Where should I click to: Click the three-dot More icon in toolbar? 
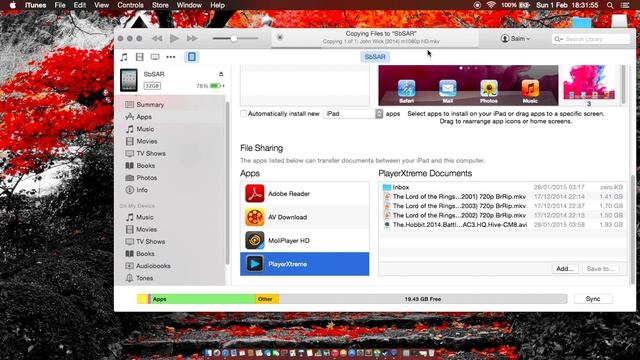(171, 57)
